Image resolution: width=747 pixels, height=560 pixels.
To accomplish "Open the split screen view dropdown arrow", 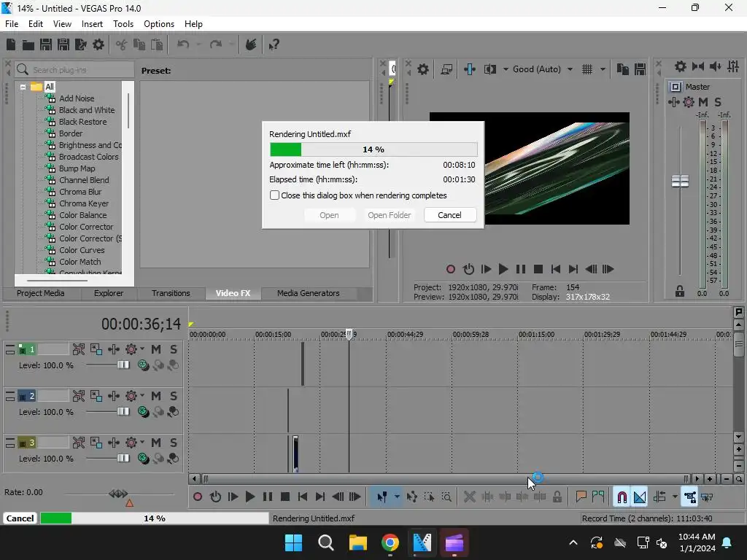I will pyautogui.click(x=506, y=69).
